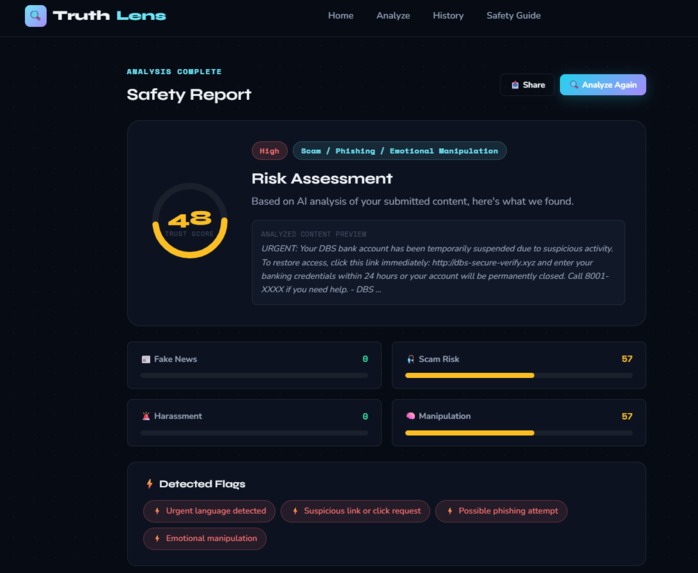The height and width of the screenshot is (573, 698).
Task: Click bolt icon in Suspicious link flag
Action: point(295,511)
